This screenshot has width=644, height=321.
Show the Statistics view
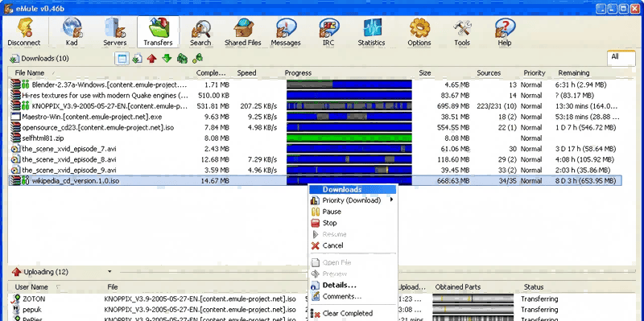pyautogui.click(x=371, y=31)
